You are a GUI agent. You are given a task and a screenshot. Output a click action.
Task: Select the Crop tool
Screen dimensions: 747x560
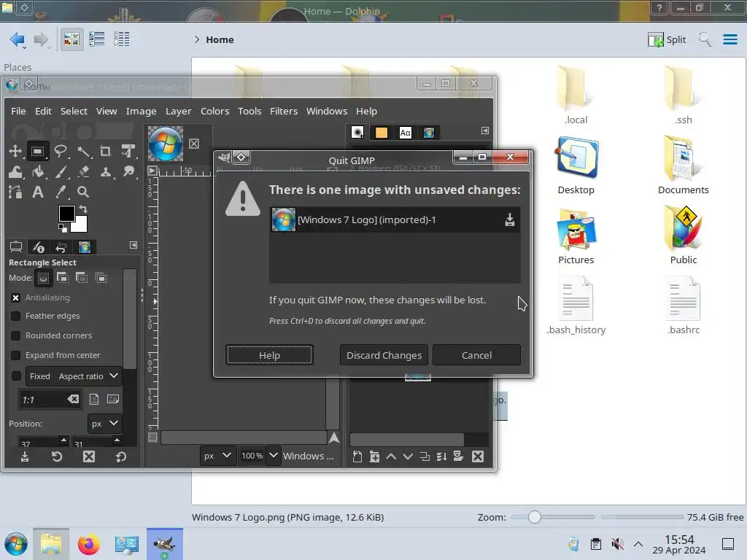pyautogui.click(x=105, y=152)
